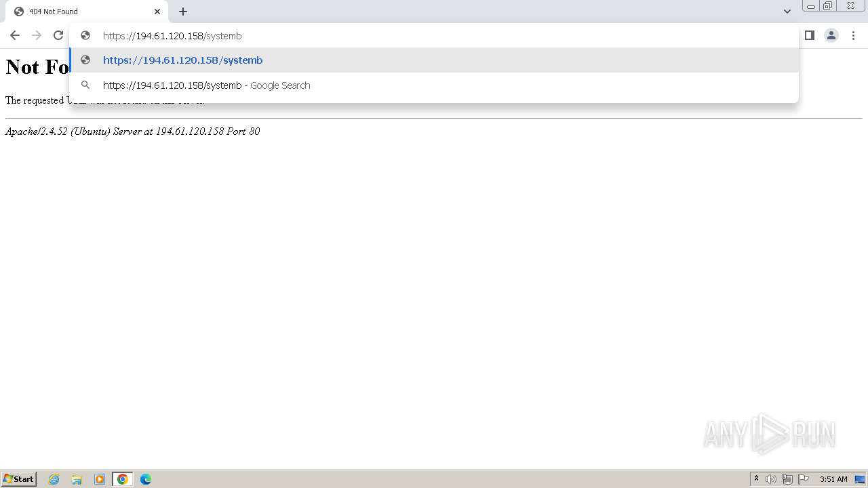Screen dimensions: 868x488
Task: Show hidden system tray icons
Action: (757, 479)
